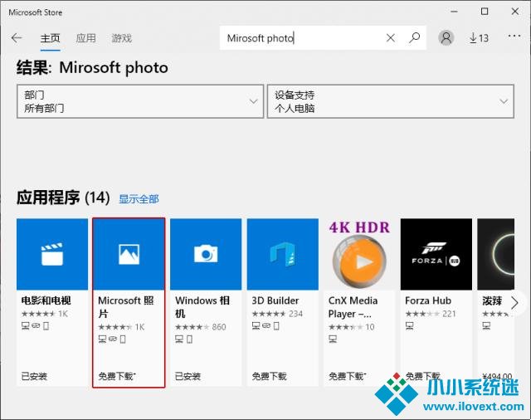531x420 pixels.
Task: Click the mobile device icon under Windows 相机
Action: (190, 339)
